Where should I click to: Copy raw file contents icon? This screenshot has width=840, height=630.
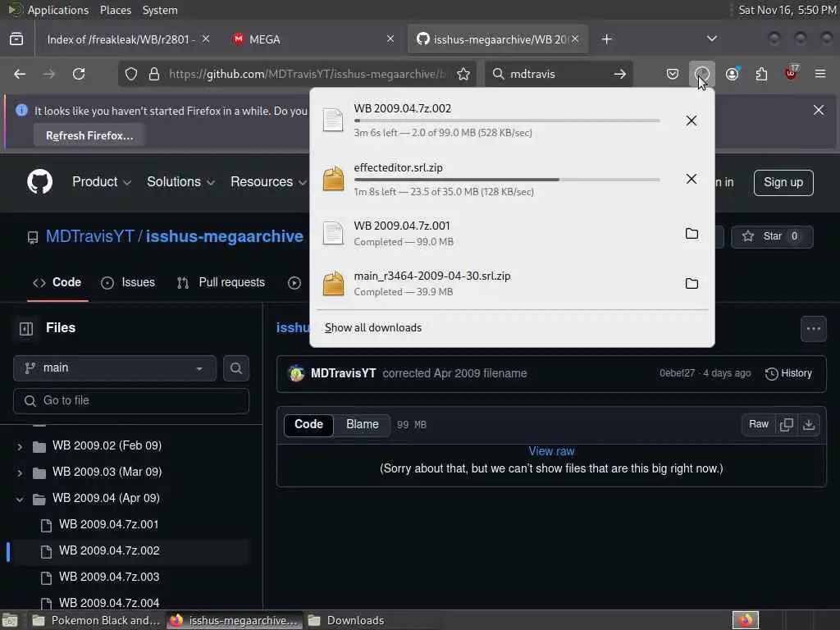(x=787, y=425)
